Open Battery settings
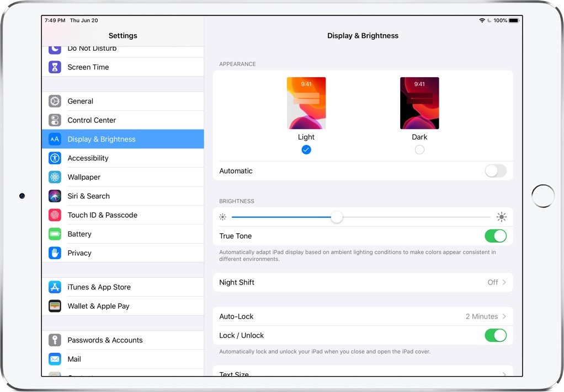The image size is (564, 392). [x=123, y=234]
